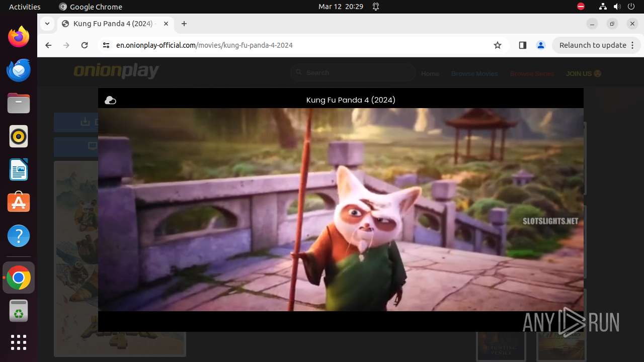This screenshot has width=644, height=362.
Task: Close the Kung Fu Panda 4 tab
Action: [166, 24]
